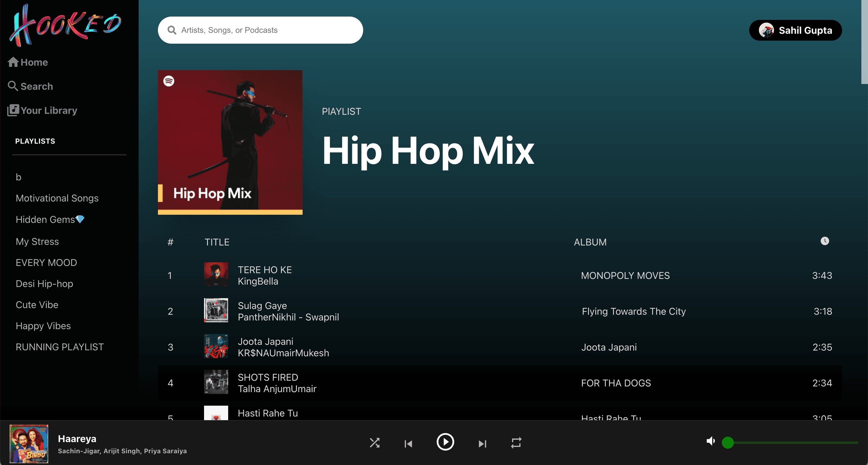
Task: Click the magnifier icon in search bar
Action: [x=172, y=30]
